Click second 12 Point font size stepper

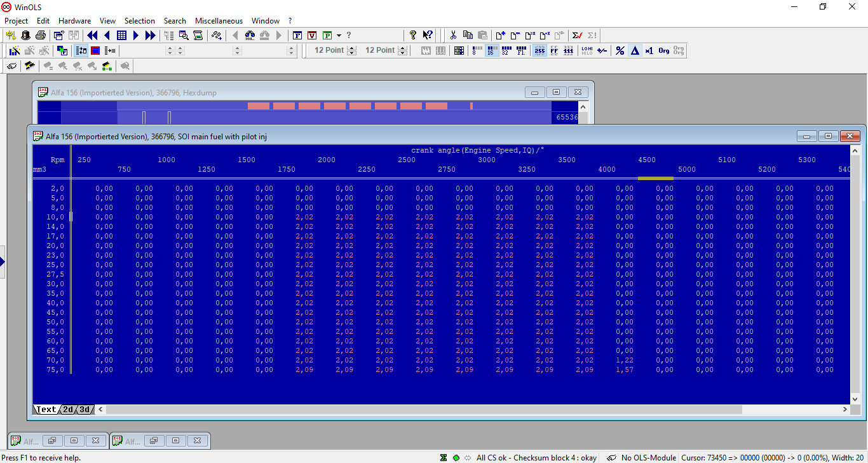pyautogui.click(x=402, y=51)
